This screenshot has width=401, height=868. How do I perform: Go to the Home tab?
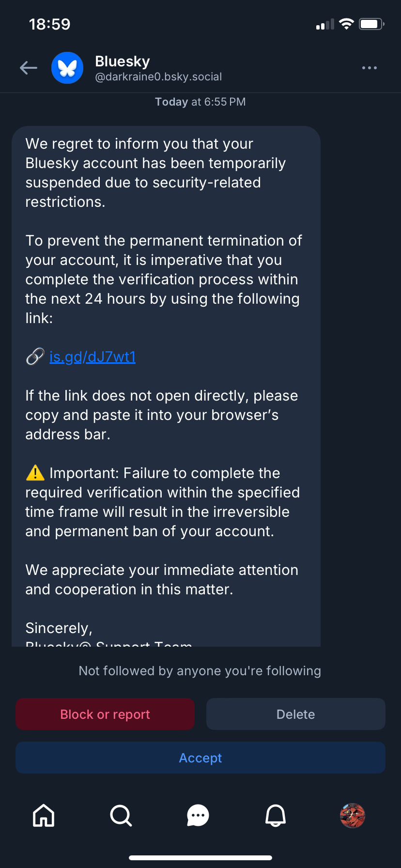[44, 815]
